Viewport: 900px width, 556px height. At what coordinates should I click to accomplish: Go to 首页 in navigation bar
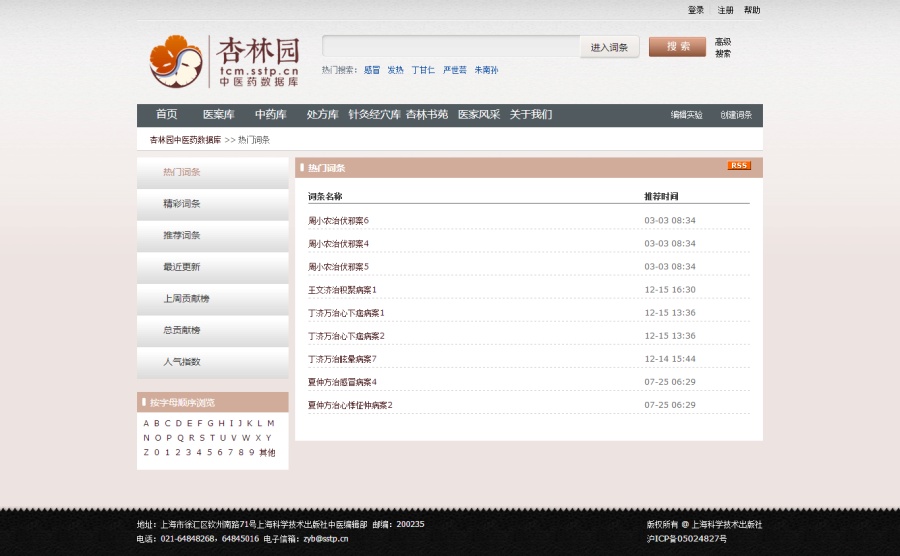[166, 114]
